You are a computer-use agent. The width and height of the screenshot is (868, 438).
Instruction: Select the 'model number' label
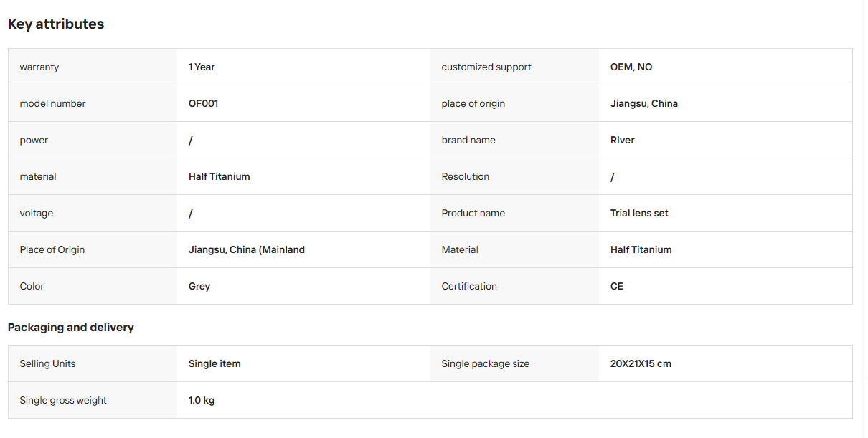pyautogui.click(x=52, y=103)
